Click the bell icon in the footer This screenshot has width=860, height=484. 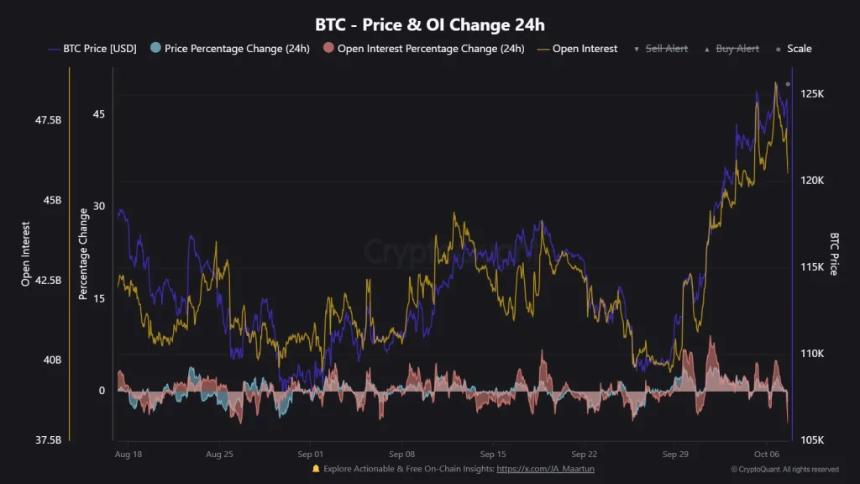(316, 468)
